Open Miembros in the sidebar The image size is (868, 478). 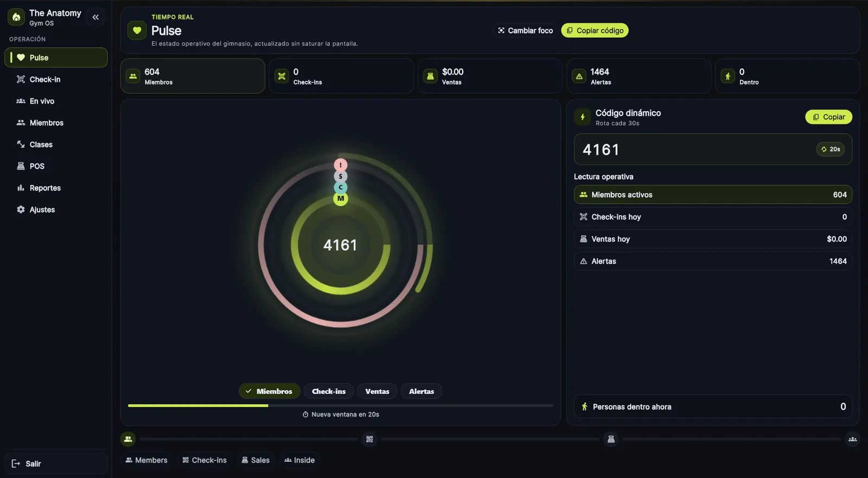tap(56, 123)
